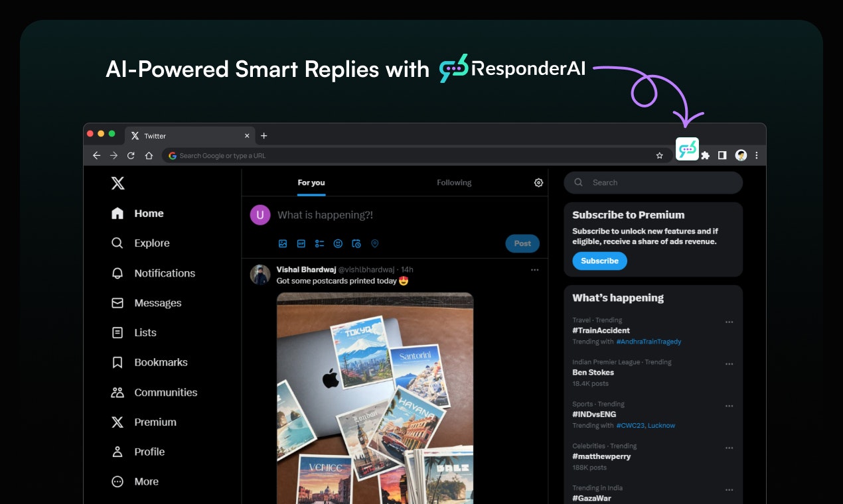This screenshot has height=504, width=843.
Task: Click the purple U profile avatar
Action: (x=260, y=215)
